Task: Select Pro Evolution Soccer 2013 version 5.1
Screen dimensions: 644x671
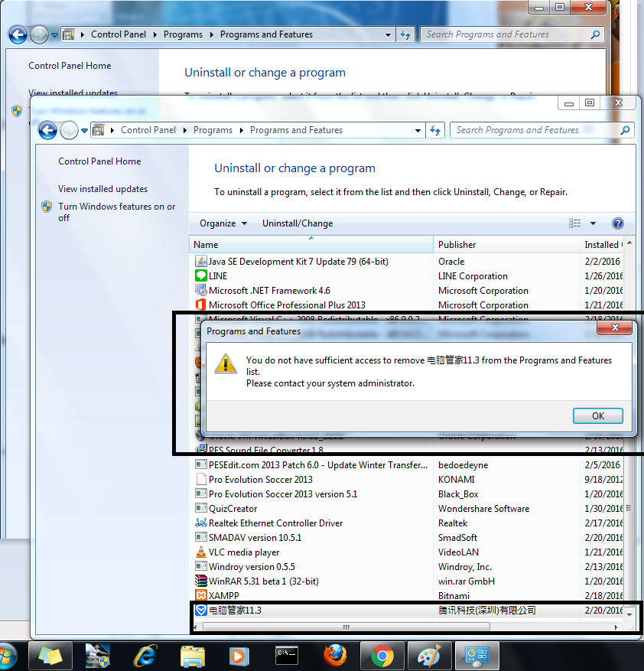Action: coord(406,493)
